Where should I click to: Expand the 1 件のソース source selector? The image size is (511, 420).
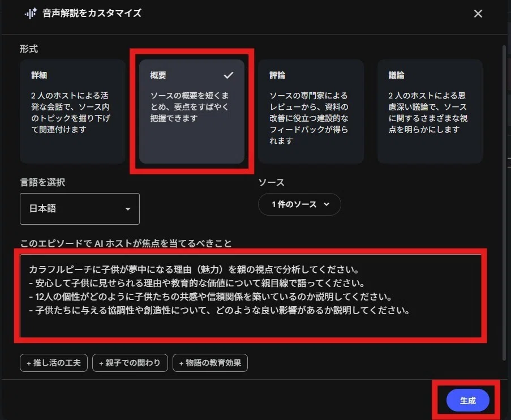point(299,204)
